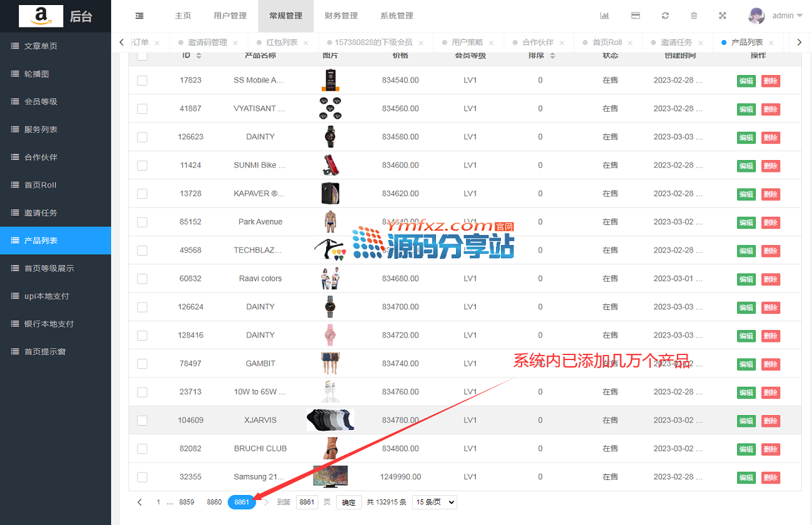Click the credit card icon in header
The image size is (812, 525).
pyautogui.click(x=635, y=16)
